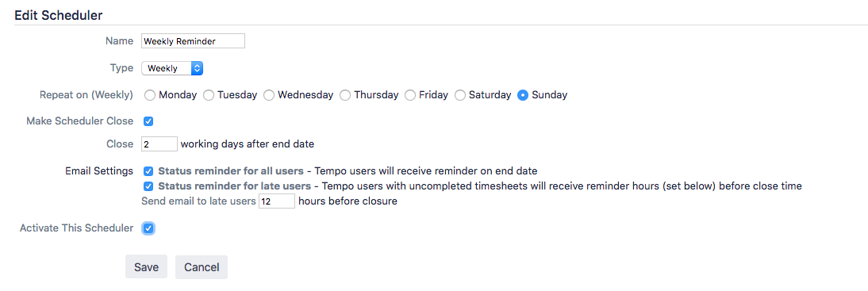This screenshot has height=291, width=868.
Task: Select the Tuesday radio button
Action: pos(209,95)
